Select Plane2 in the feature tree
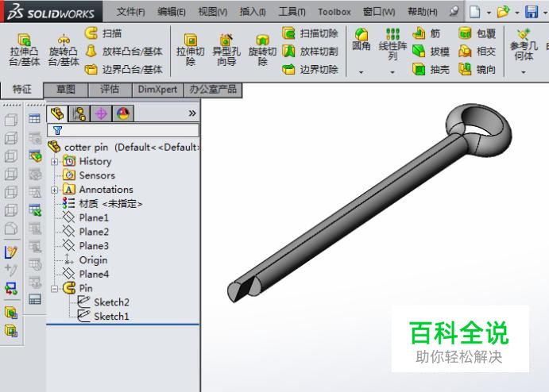 pyautogui.click(x=86, y=232)
